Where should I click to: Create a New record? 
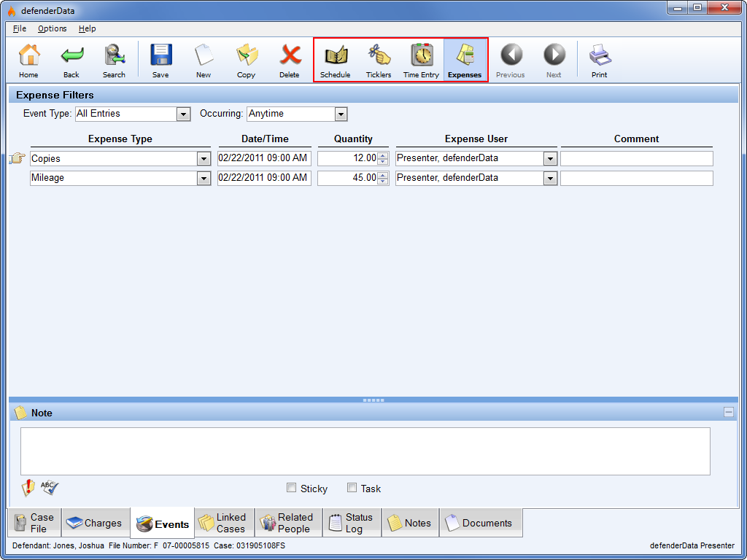204,61
